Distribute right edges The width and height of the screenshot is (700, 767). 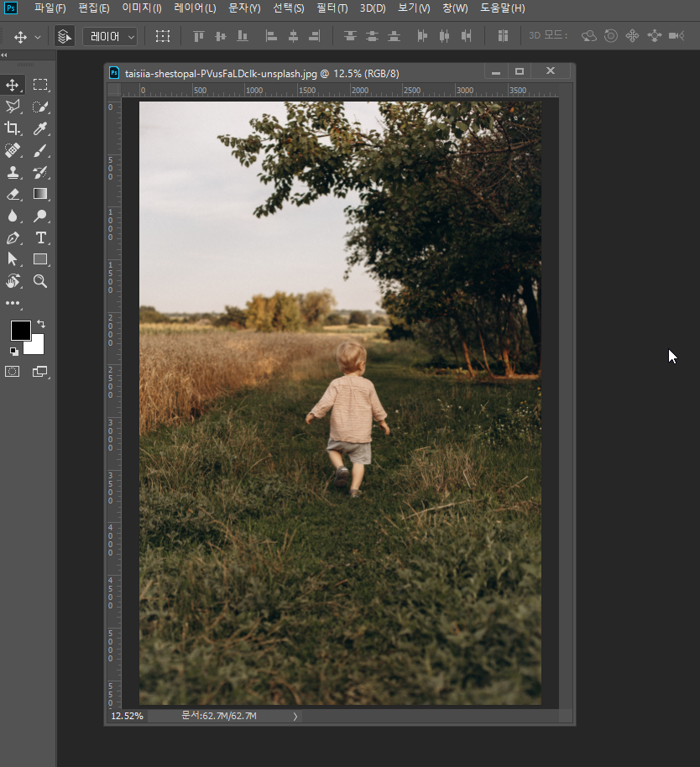click(x=466, y=36)
